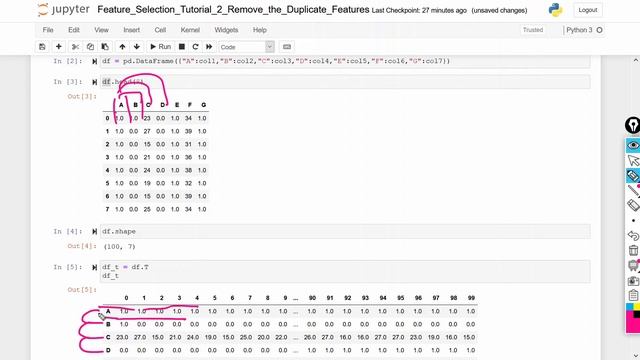
Task: Open the Cell menu
Action: [x=160, y=30]
